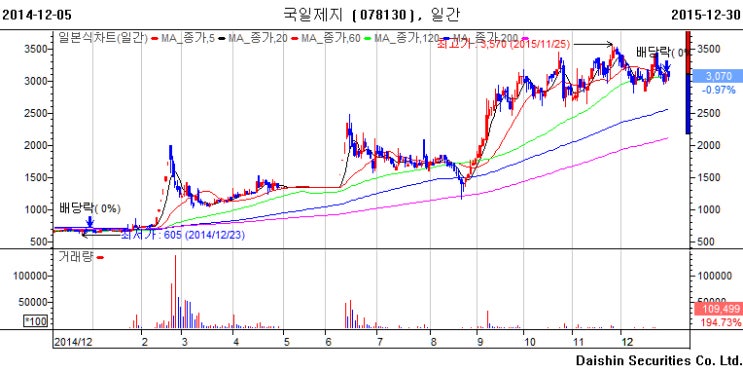Click the 최저가 605 (2014/12/23) annotation
743x372 pixels.
[x=183, y=235]
